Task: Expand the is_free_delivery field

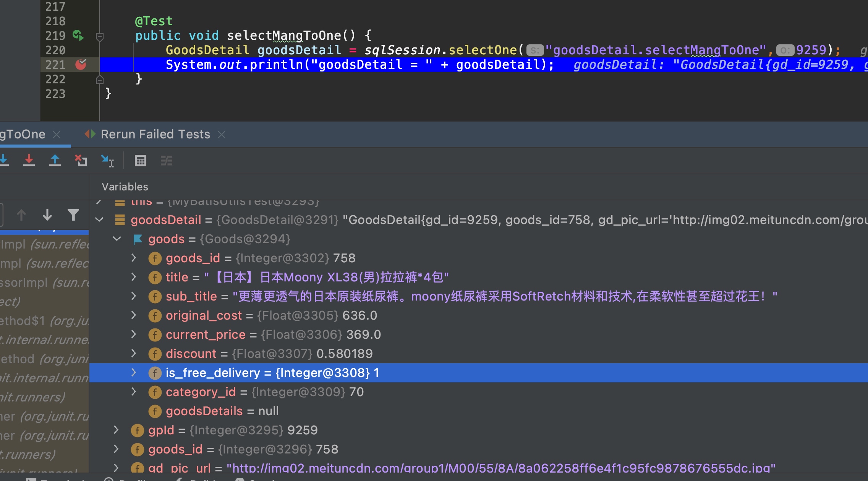Action: click(x=134, y=372)
